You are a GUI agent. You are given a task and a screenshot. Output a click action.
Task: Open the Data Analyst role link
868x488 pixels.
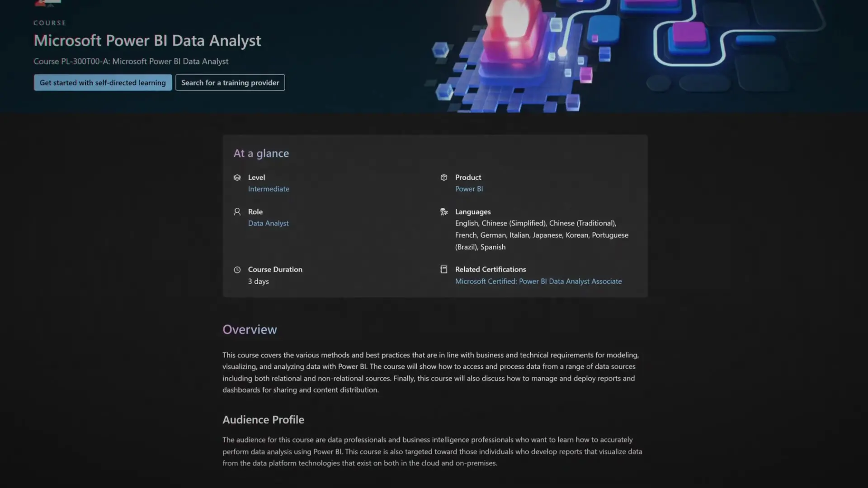click(x=268, y=223)
